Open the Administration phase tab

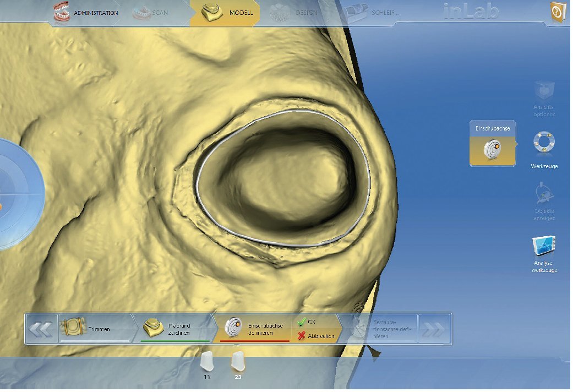[86, 13]
